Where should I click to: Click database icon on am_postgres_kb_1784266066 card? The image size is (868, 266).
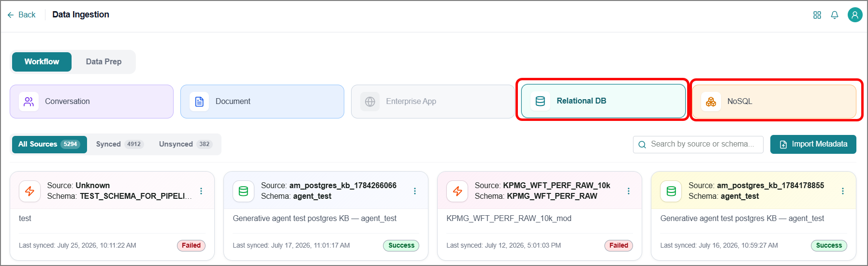point(243,191)
